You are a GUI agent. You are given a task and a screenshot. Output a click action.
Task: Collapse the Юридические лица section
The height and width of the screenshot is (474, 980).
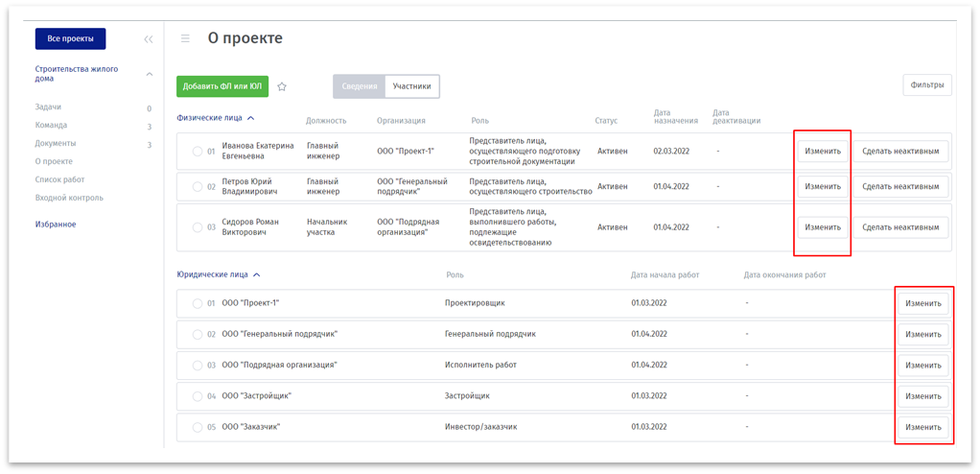pos(256,274)
